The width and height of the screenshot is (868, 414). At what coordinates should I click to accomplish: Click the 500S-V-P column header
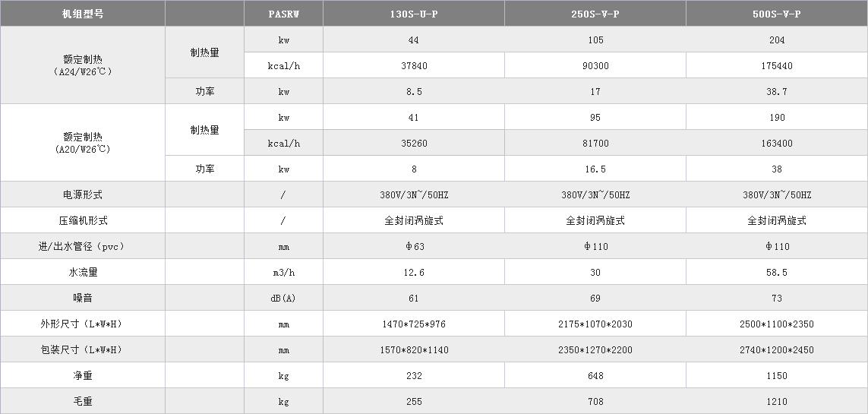pyautogui.click(x=777, y=14)
